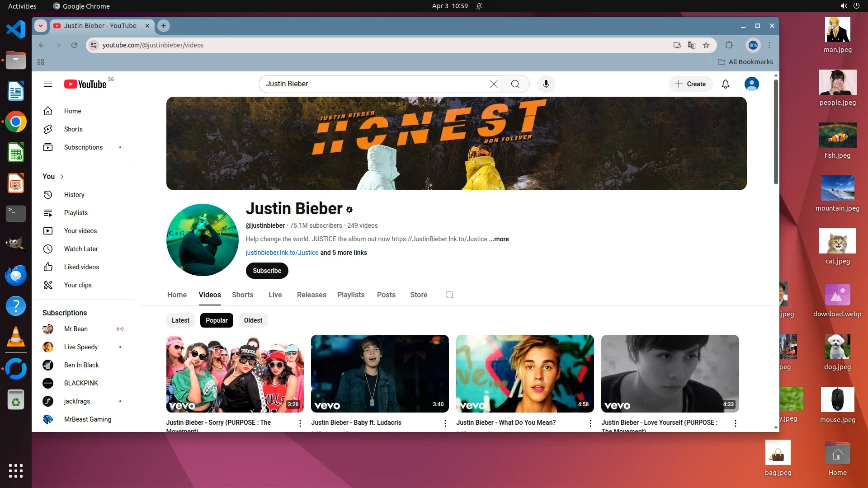Viewport: 868px width, 488px height.
Task: Expand channel description with ...more
Action: click(x=499, y=239)
